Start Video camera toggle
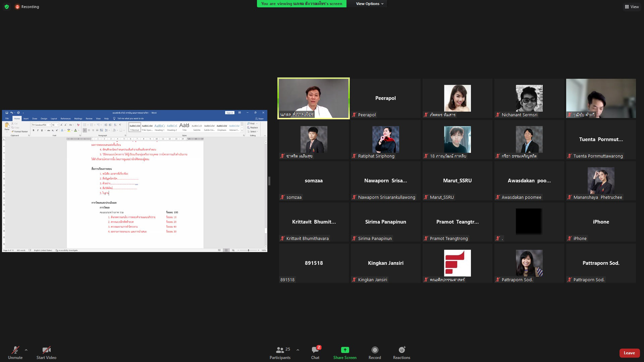The width and height of the screenshot is (644, 362). [x=46, y=350]
